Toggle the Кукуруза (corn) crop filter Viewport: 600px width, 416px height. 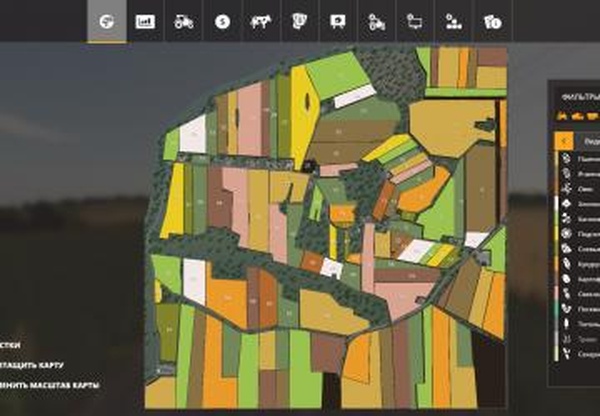tap(579, 264)
